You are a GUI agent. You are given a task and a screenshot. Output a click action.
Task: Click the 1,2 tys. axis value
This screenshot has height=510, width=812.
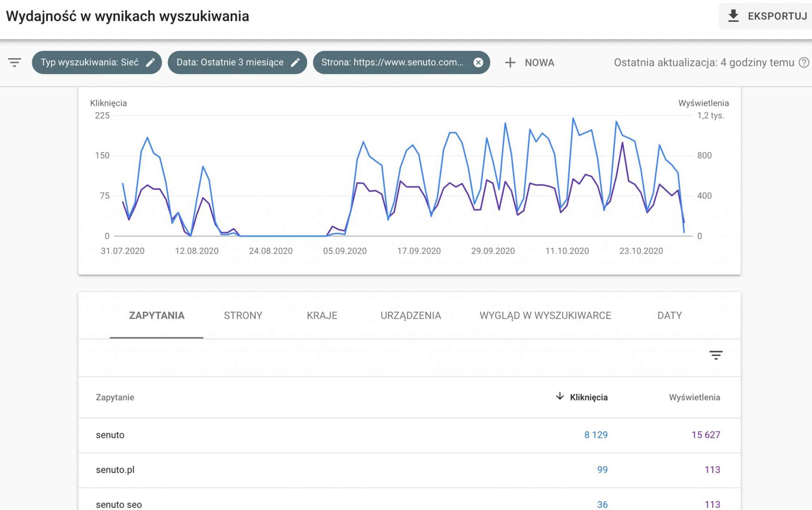coord(710,116)
